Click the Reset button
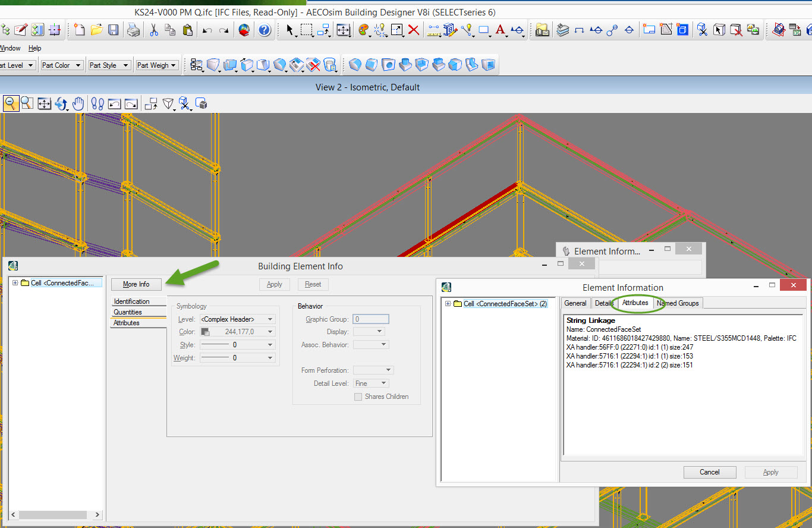The height and width of the screenshot is (528, 812). point(313,284)
